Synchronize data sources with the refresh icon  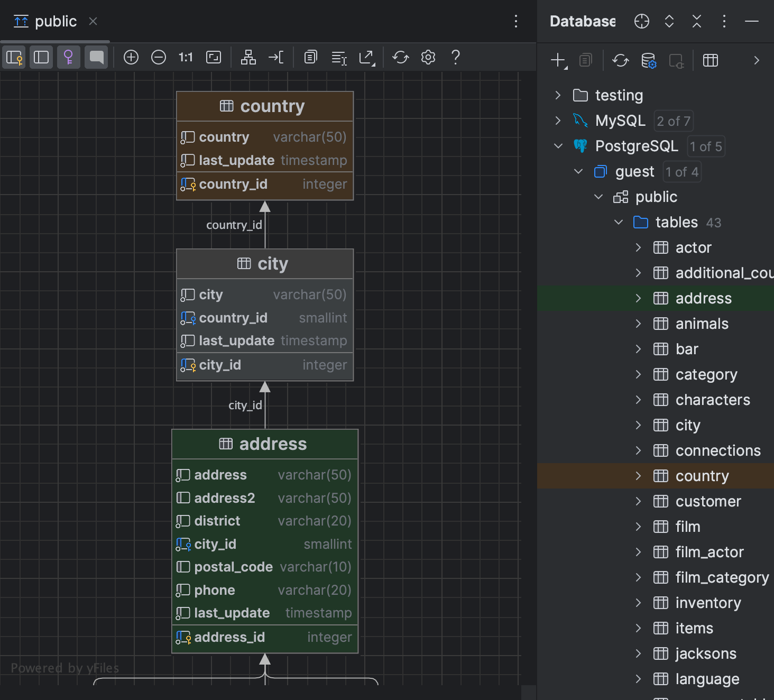620,61
